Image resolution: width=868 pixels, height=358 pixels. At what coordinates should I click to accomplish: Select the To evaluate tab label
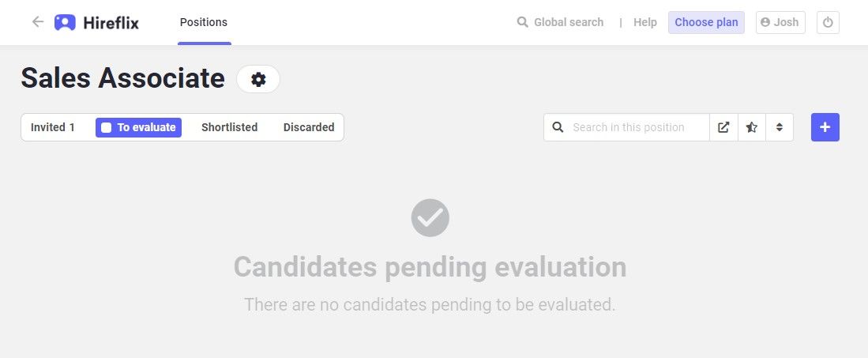click(146, 127)
